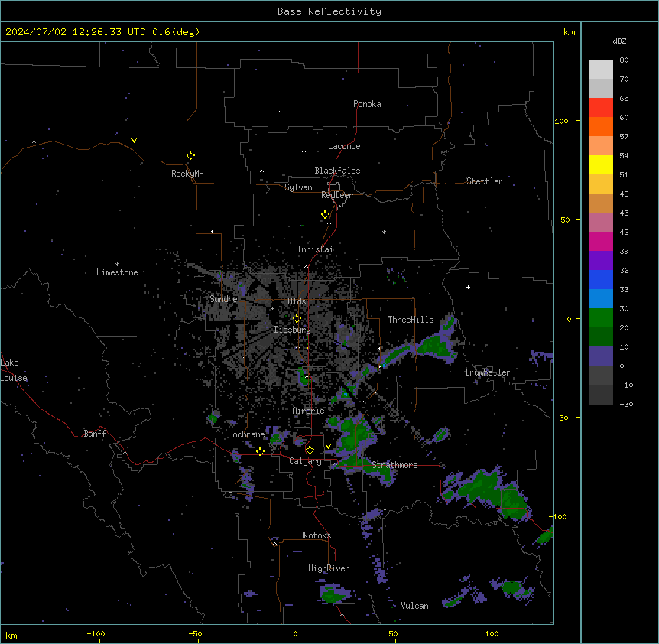659x644 pixels.
Task: Click the Sylvan label
Action: point(298,187)
